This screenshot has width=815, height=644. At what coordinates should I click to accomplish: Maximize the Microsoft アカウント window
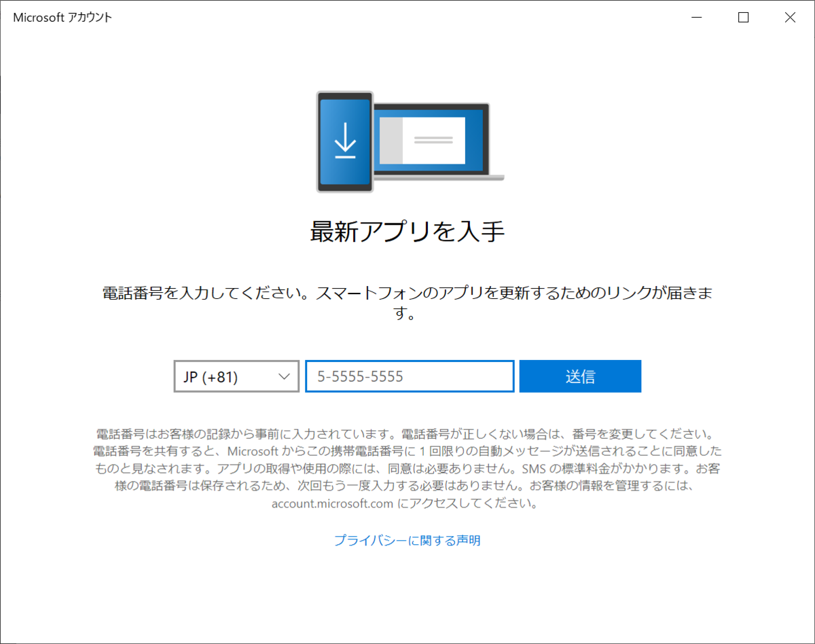[x=744, y=18]
